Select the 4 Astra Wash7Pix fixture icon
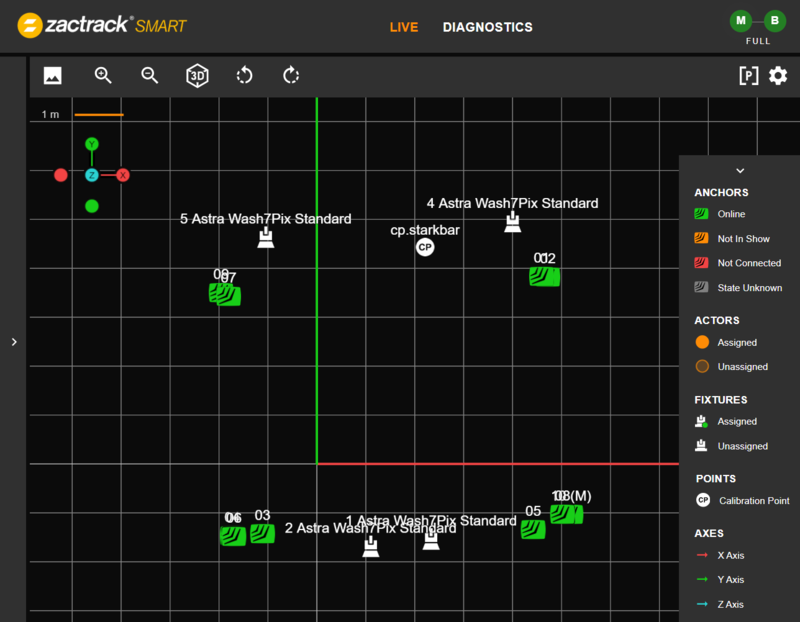800x622 pixels. (x=513, y=222)
